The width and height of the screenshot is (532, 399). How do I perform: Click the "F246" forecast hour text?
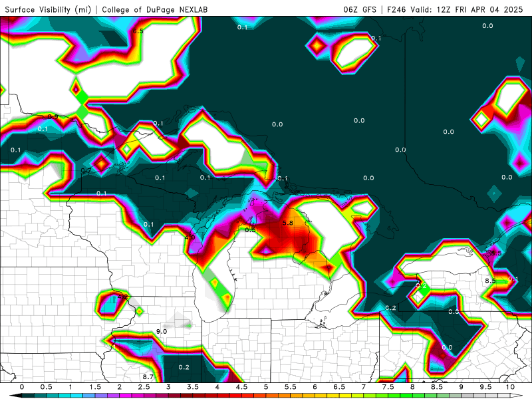click(x=396, y=9)
